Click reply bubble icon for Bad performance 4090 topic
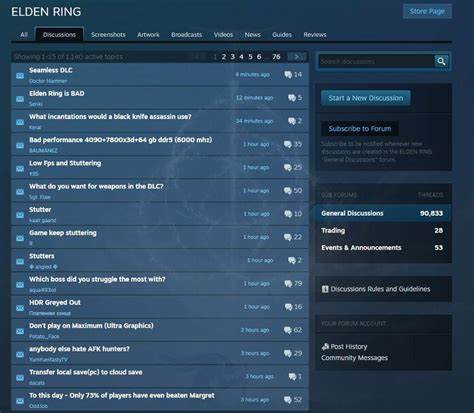474x413 pixels. point(288,144)
